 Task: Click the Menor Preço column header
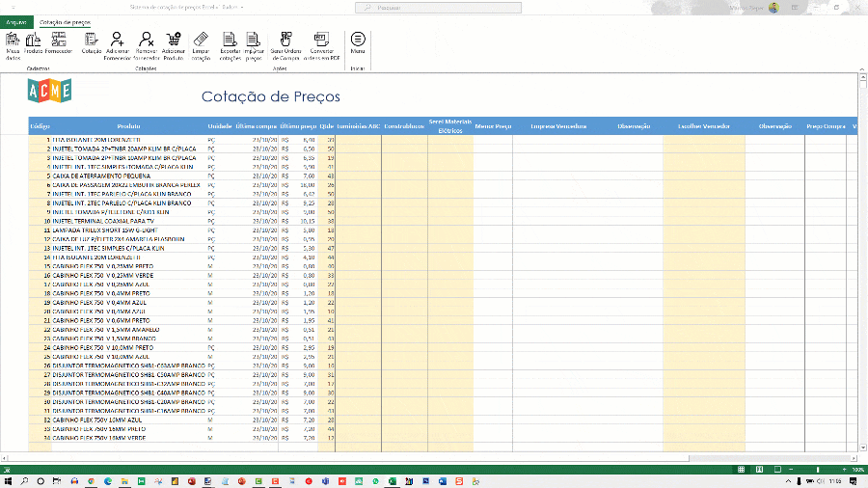(x=493, y=126)
